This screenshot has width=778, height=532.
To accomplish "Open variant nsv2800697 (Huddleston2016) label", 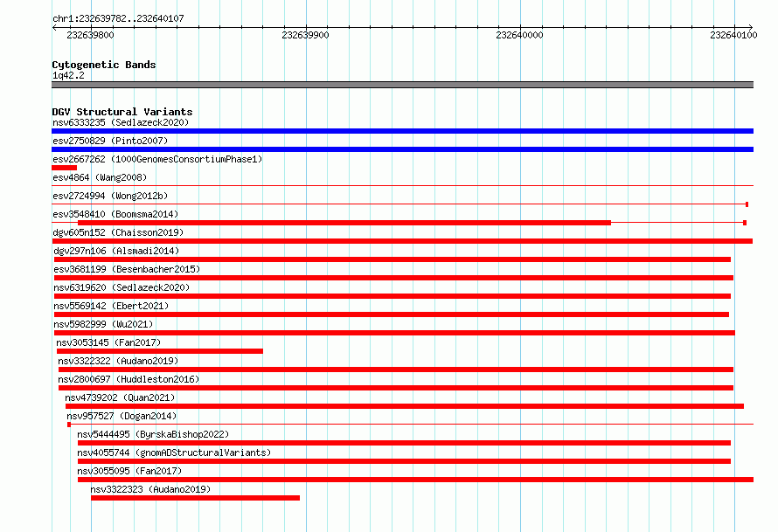I will (129, 379).
